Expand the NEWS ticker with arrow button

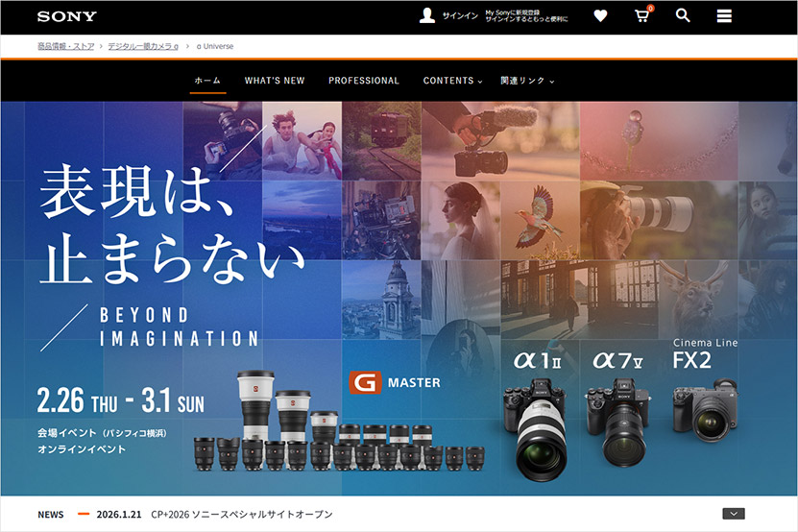pos(734,514)
